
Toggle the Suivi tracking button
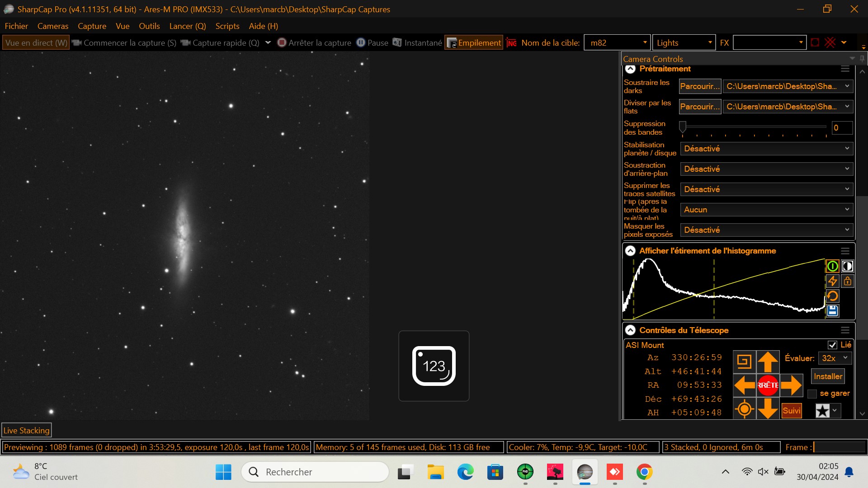click(791, 410)
